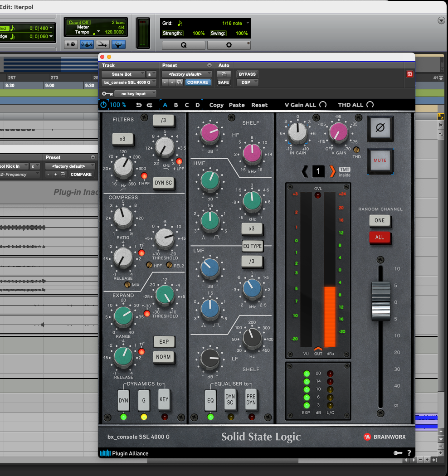448x476 pixels.
Task: Click the a-z sort icon on right edge
Action: tap(441, 117)
